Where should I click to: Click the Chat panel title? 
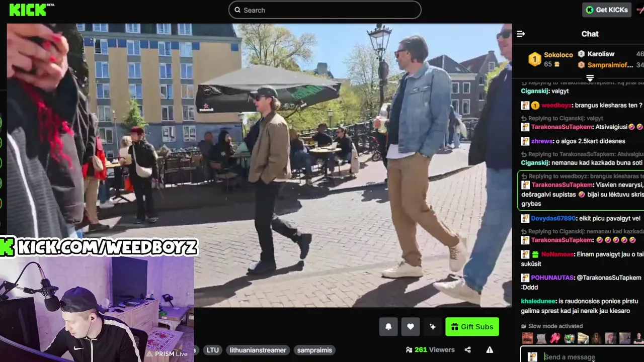(x=590, y=34)
